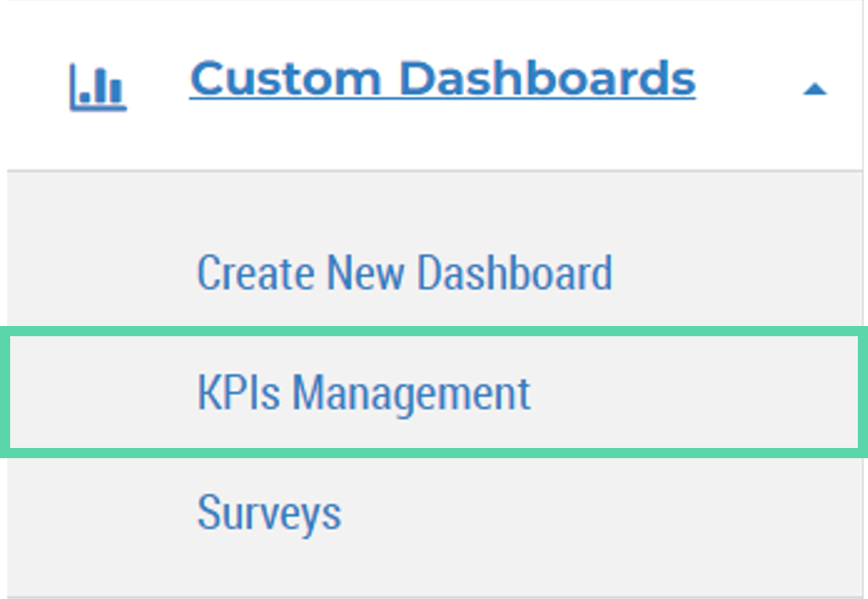Viewport: 868px width, 599px height.
Task: Click the small blue triangle toggle
Action: tap(814, 89)
